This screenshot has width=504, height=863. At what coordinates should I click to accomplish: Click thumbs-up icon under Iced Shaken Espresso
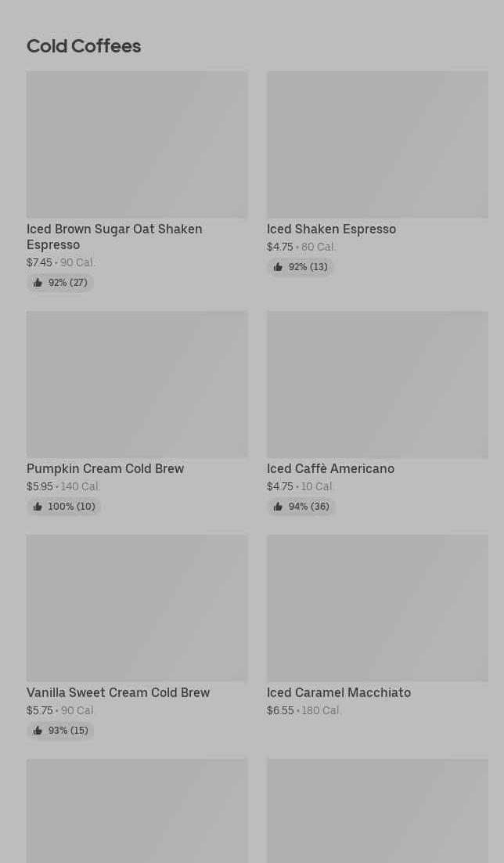click(278, 267)
